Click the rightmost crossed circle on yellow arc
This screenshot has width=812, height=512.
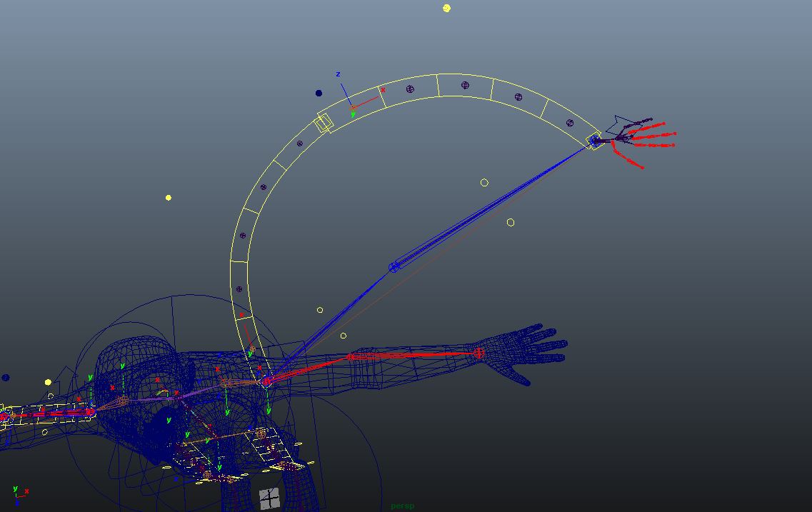570,123
